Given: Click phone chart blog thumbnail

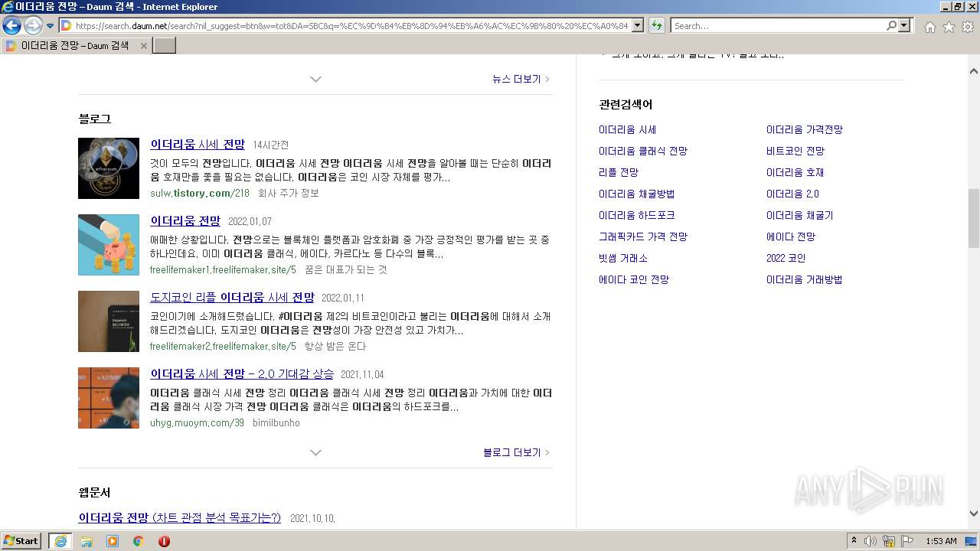Looking at the screenshot, I should (x=109, y=321).
